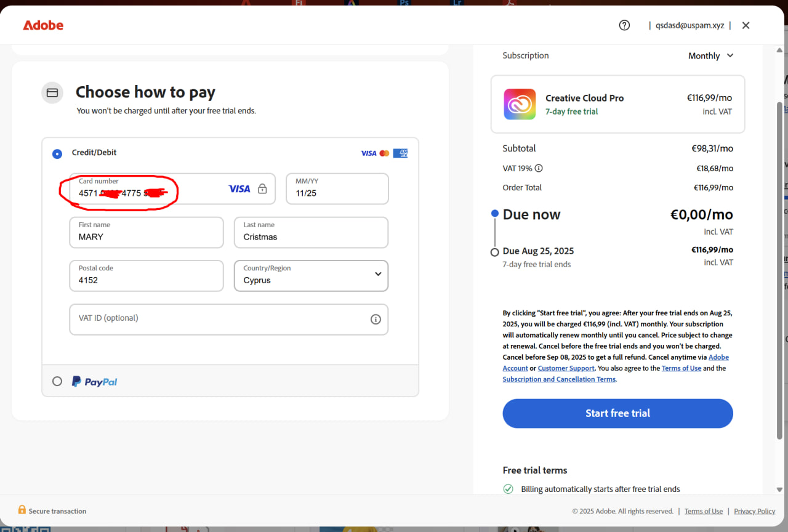Screen dimensions: 788x532
Task: Select the Credit/Debit radio button
Action: (57, 153)
